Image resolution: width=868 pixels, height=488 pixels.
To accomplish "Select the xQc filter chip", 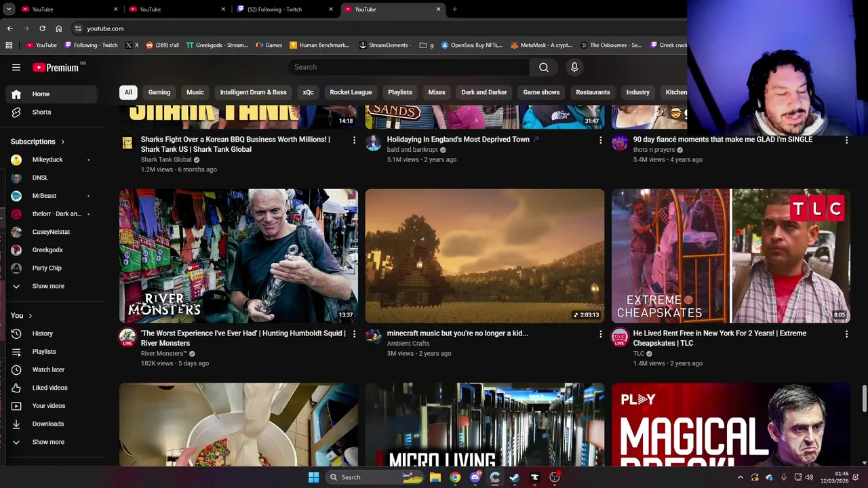I will (x=308, y=92).
